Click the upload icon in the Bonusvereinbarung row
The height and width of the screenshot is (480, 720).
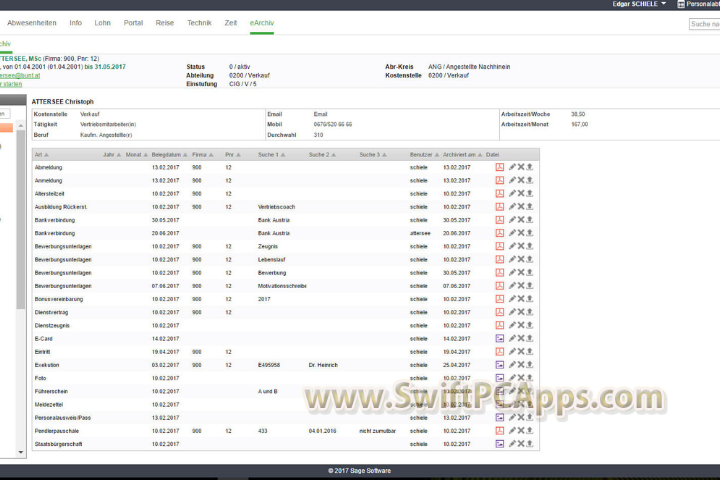point(529,299)
